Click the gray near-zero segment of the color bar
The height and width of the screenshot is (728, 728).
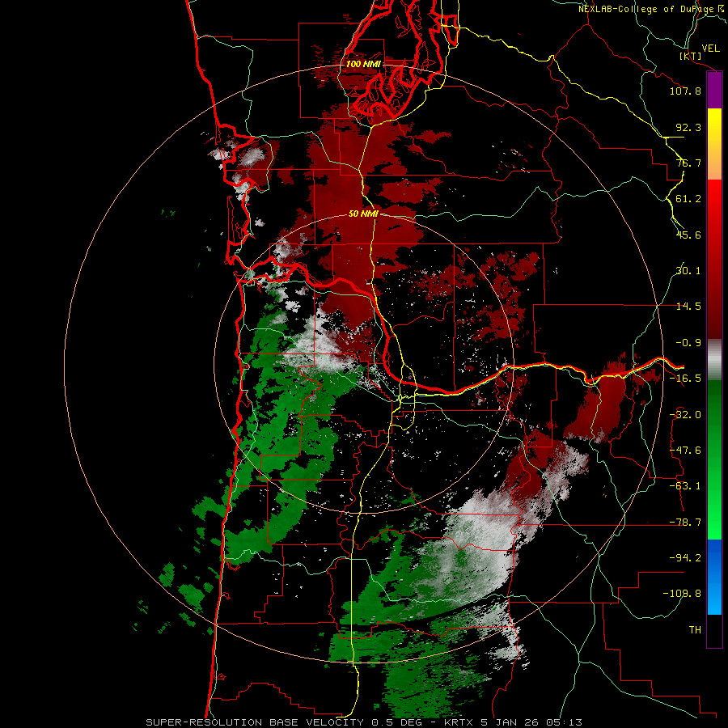714,360
